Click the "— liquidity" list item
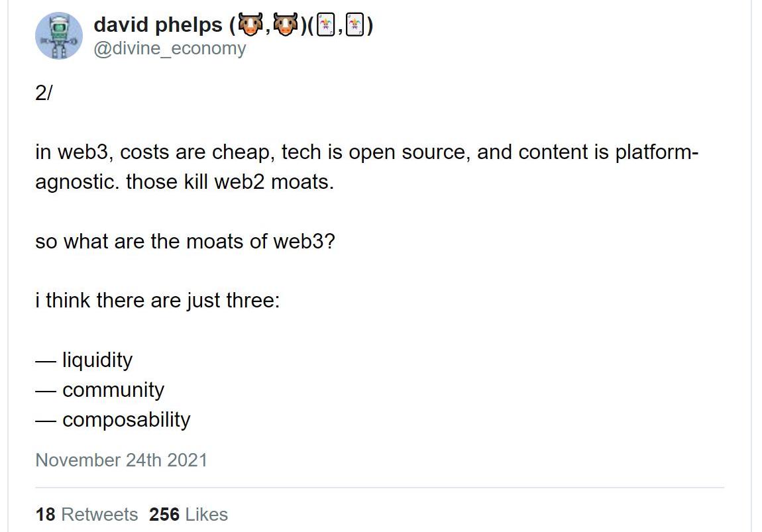The width and height of the screenshot is (762, 532). (x=83, y=360)
